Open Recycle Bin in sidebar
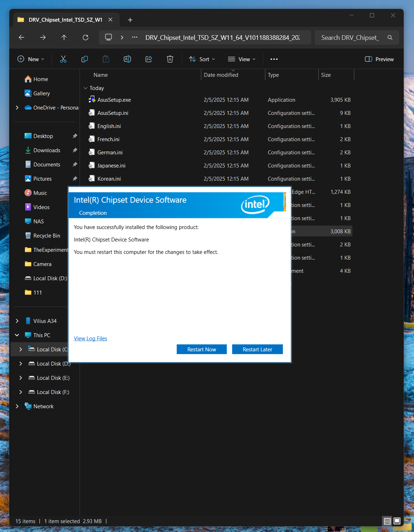This screenshot has width=414, height=532. (x=47, y=236)
